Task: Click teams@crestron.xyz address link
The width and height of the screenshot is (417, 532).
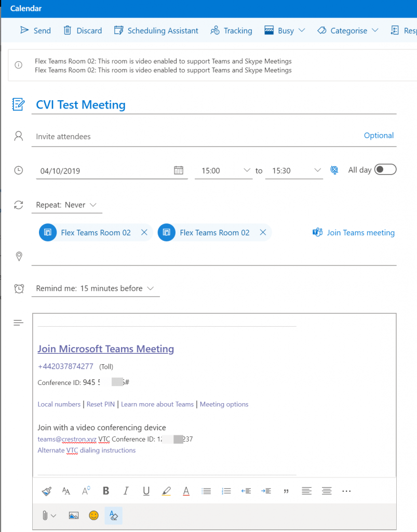Action: [x=67, y=439]
